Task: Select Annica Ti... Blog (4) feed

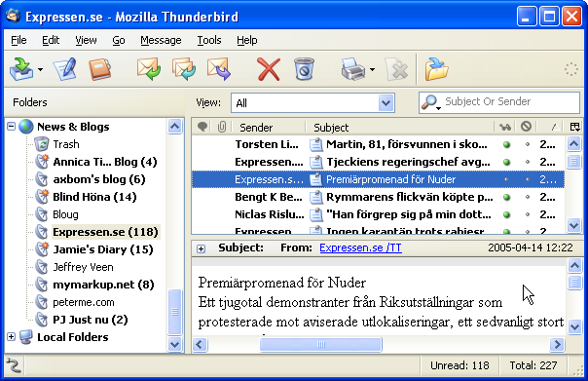Action: click(x=105, y=162)
